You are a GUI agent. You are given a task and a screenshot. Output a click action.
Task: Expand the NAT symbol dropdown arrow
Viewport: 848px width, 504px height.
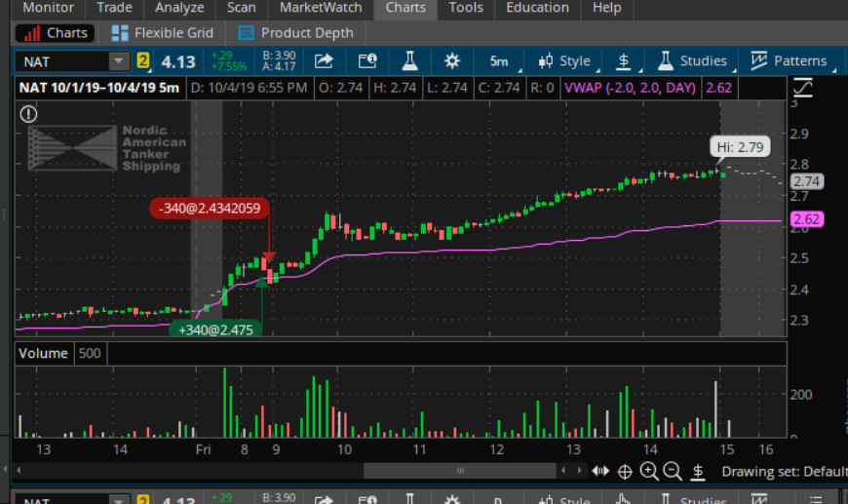coord(119,61)
